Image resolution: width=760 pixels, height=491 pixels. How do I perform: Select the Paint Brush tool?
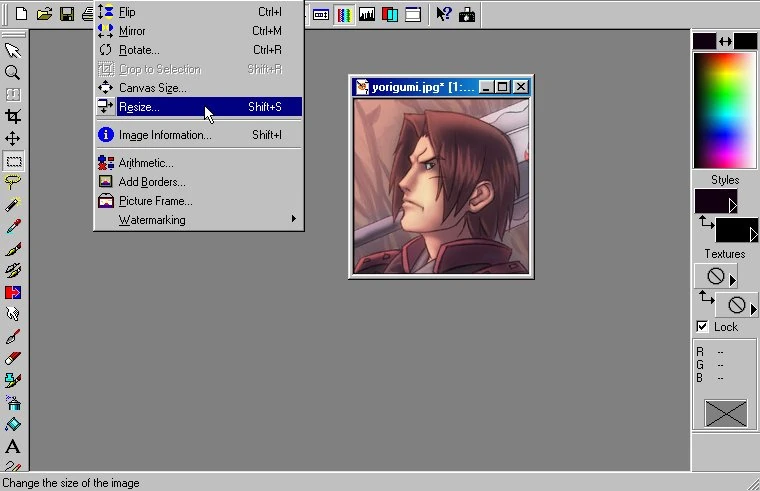(x=13, y=249)
